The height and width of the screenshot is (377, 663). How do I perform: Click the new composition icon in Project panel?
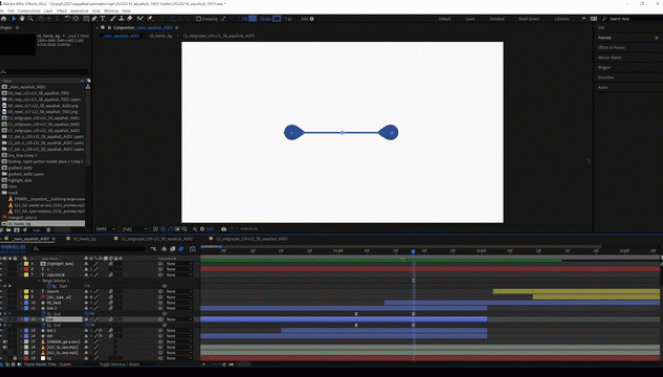click(x=16, y=230)
